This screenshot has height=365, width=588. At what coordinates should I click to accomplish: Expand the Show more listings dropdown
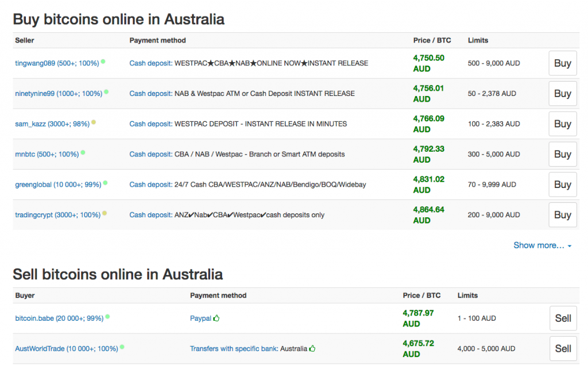(542, 245)
